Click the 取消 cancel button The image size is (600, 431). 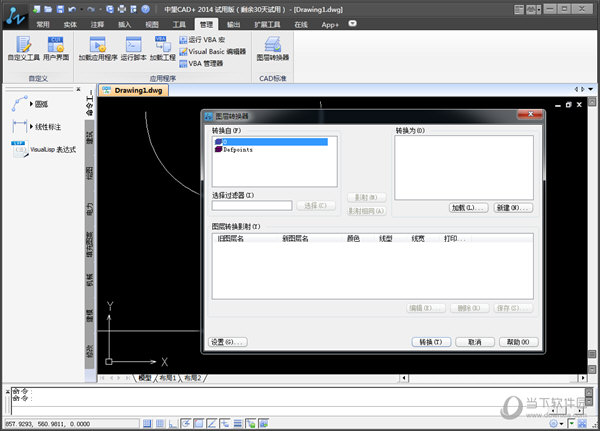click(475, 342)
